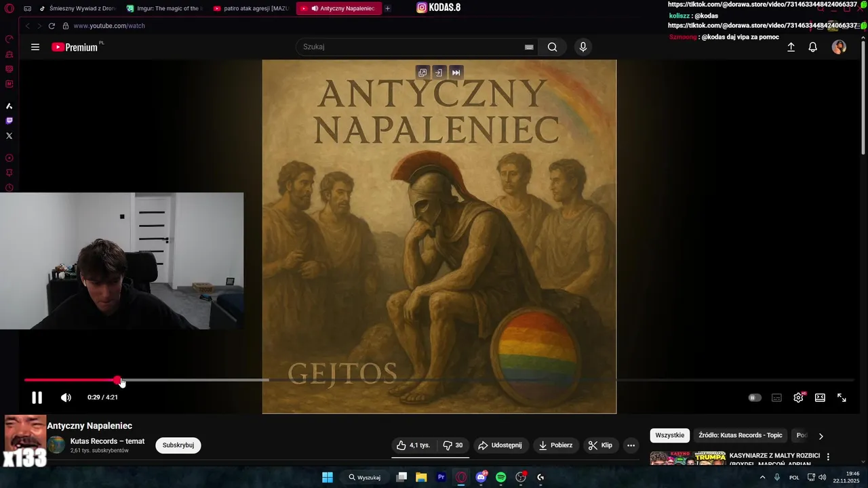Like the video (4,1 tys.)
The width and height of the screenshot is (868, 488).
[x=414, y=445]
